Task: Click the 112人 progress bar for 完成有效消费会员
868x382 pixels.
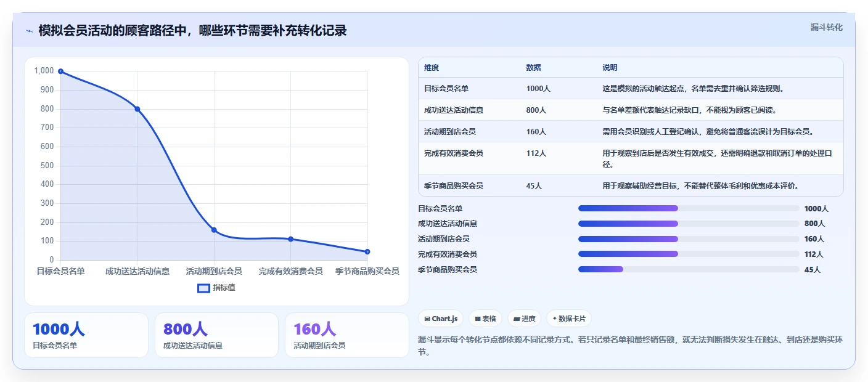Action: pyautogui.click(x=689, y=254)
